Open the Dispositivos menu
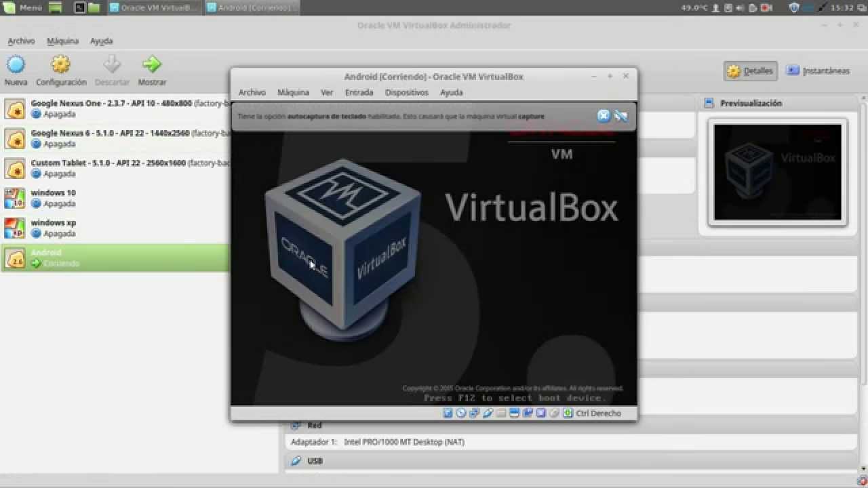Image resolution: width=868 pixels, height=488 pixels. (x=407, y=92)
